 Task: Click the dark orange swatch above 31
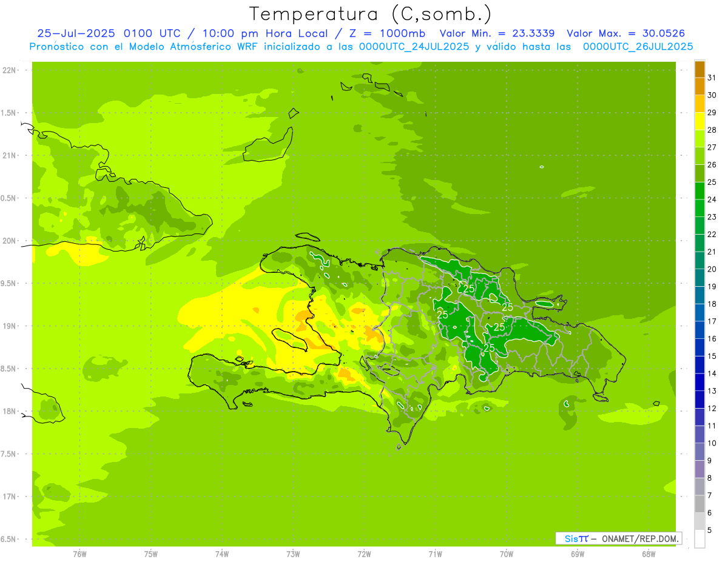pyautogui.click(x=699, y=69)
